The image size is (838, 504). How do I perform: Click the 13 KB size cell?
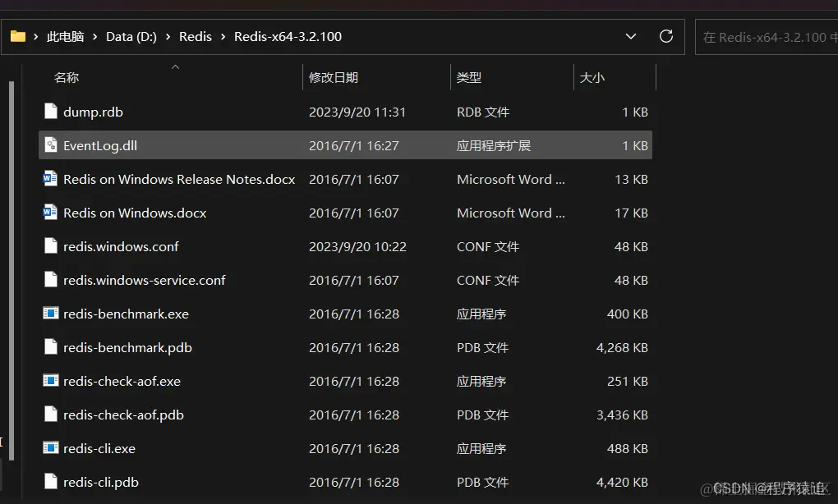click(631, 180)
